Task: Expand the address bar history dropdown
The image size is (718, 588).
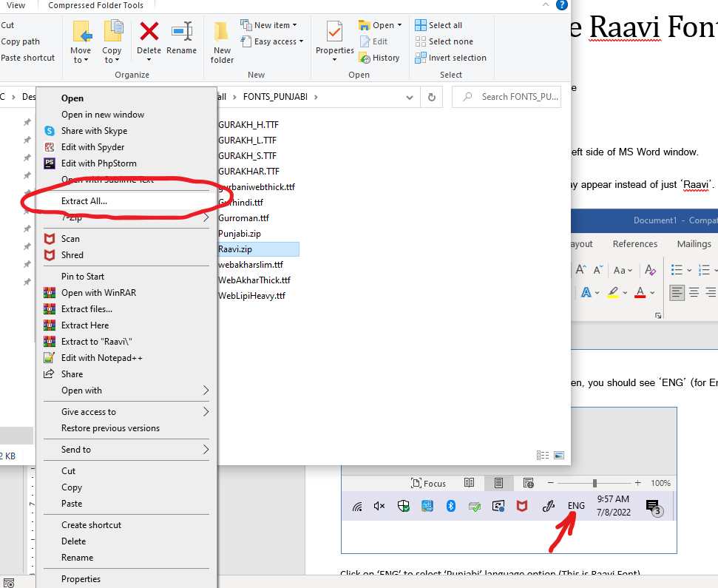Action: click(x=410, y=97)
